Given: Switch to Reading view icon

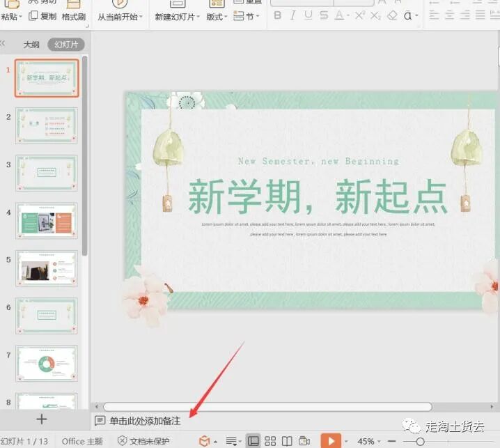Looking at the screenshot, I should point(287,441).
